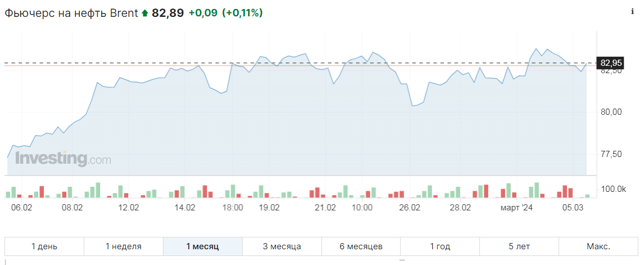This screenshot has height=265, width=644.
Task: Click the 'Фьючерс на нефть Brent' title
Action: (x=71, y=13)
